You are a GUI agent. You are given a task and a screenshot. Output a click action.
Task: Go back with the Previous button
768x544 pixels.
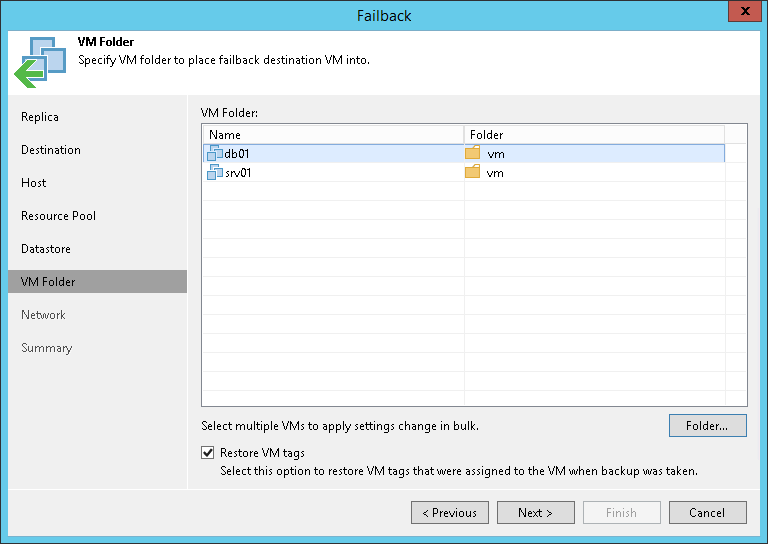[x=450, y=513]
